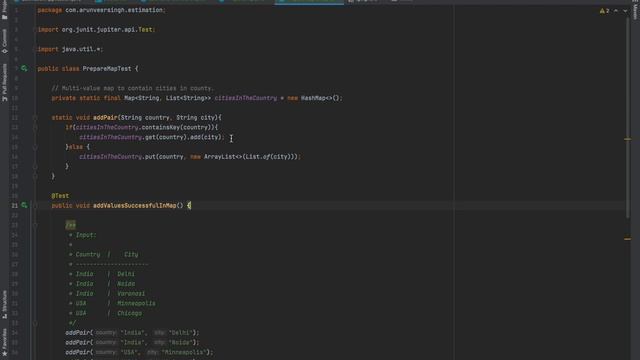Click "Delhi" in the Javadoc table
Viewport: 640px width, 360px height.
click(x=126, y=274)
